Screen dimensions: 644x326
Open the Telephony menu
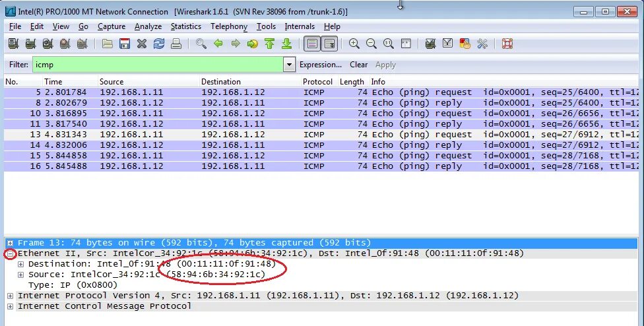229,26
